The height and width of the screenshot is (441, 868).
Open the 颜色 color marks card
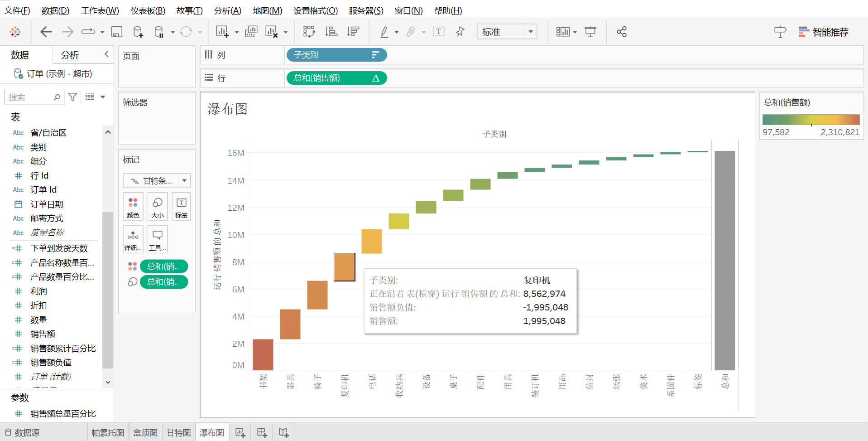(133, 207)
